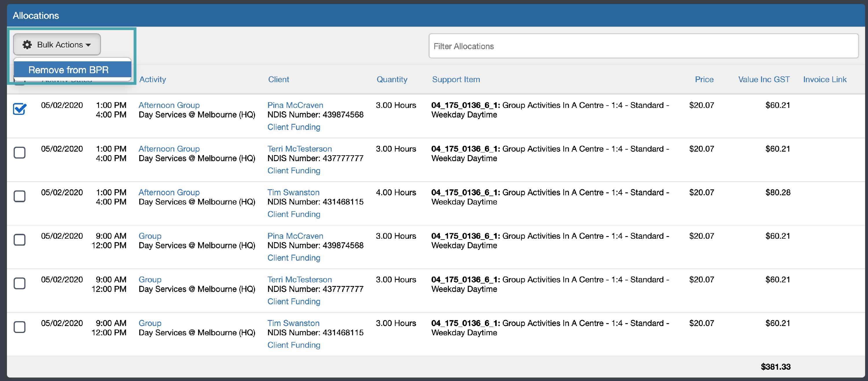Image resolution: width=868 pixels, height=381 pixels.
Task: Open the Bulk Actions dropdown
Action: click(56, 44)
